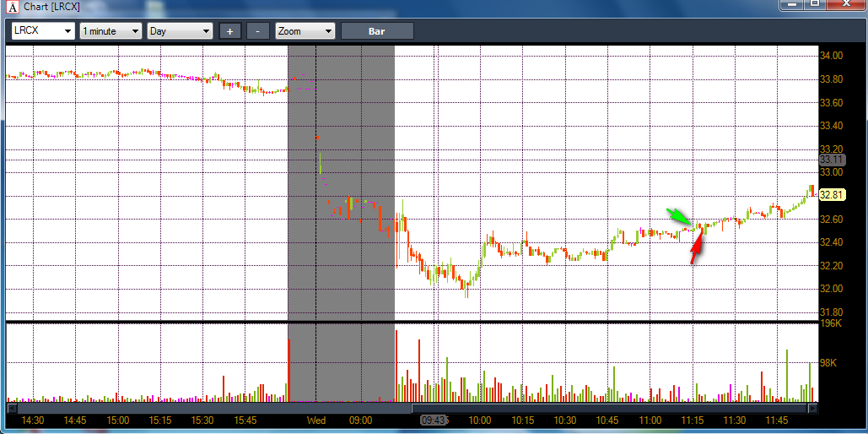Click the minus zoom-out button

point(258,31)
